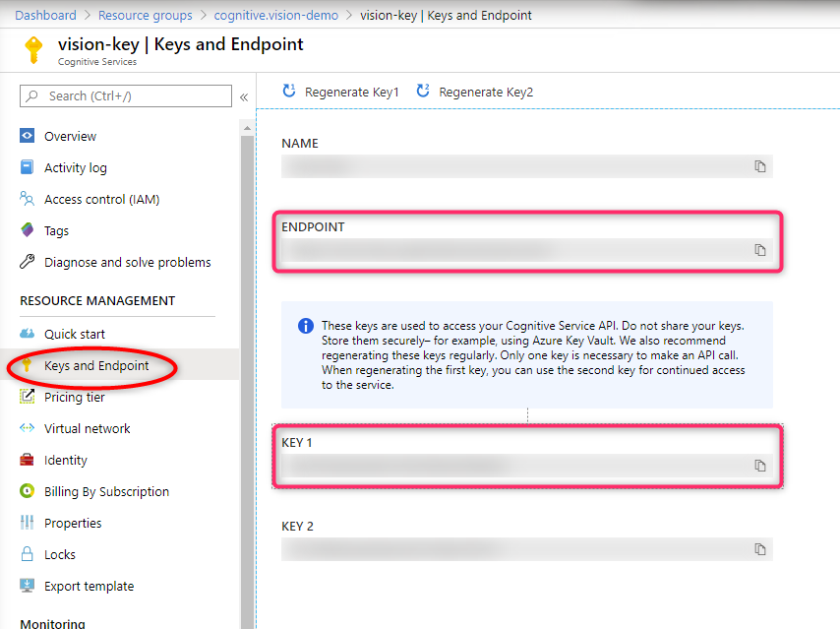Click the KEY 1 value field
840x629 pixels.
(x=527, y=466)
